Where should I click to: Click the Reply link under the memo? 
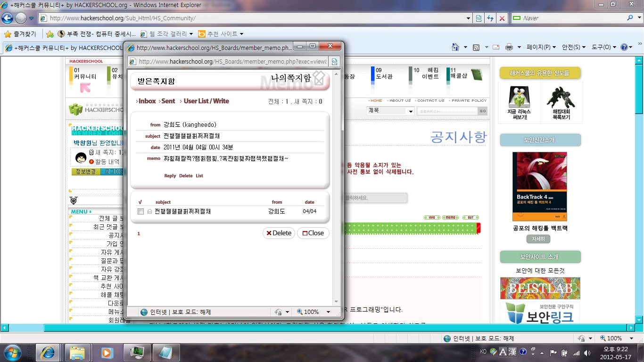click(x=170, y=176)
